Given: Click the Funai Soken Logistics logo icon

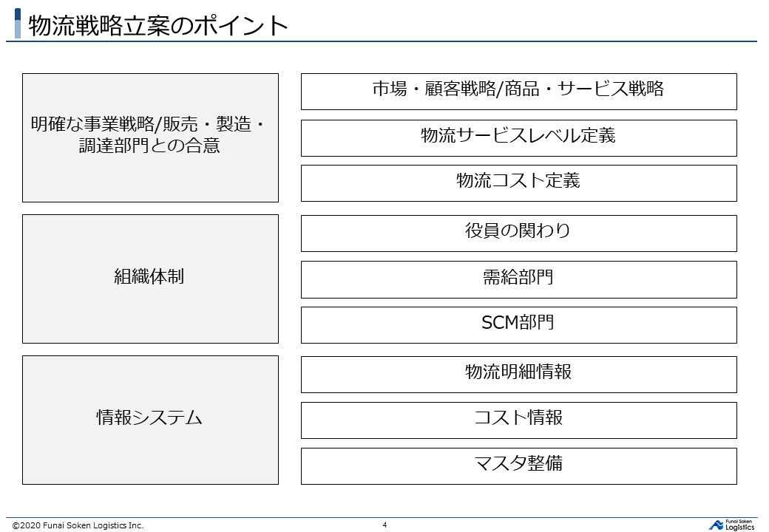Looking at the screenshot, I should 716,525.
